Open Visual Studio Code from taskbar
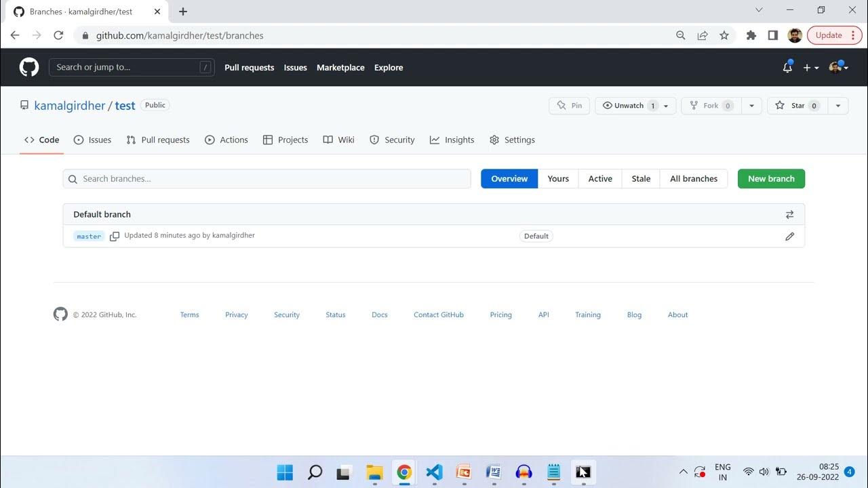The width and height of the screenshot is (868, 488). (434, 472)
